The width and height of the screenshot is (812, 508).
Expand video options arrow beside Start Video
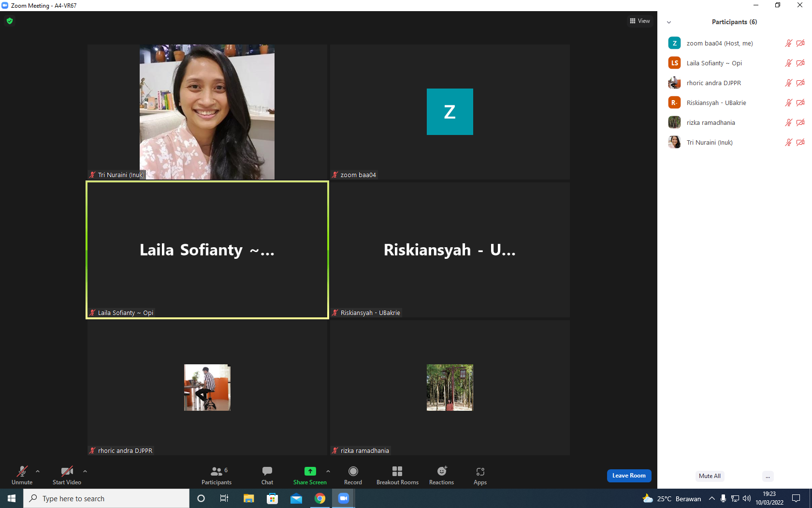(x=85, y=471)
